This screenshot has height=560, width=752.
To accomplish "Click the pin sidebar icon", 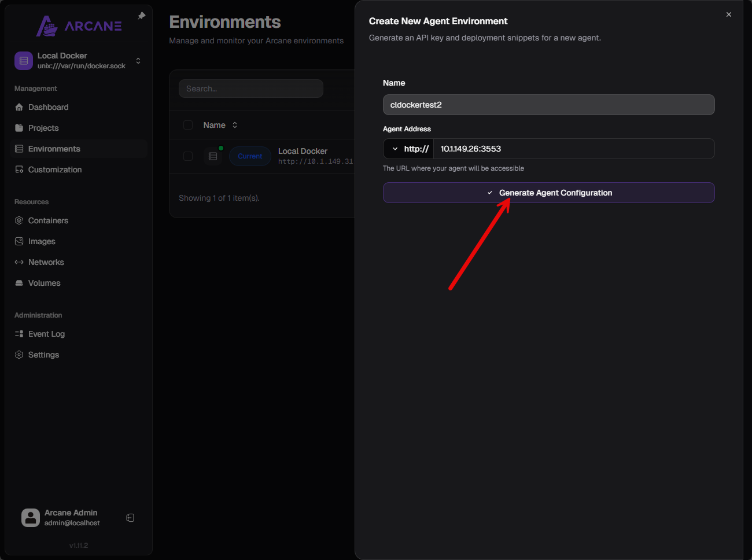I will pos(142,16).
